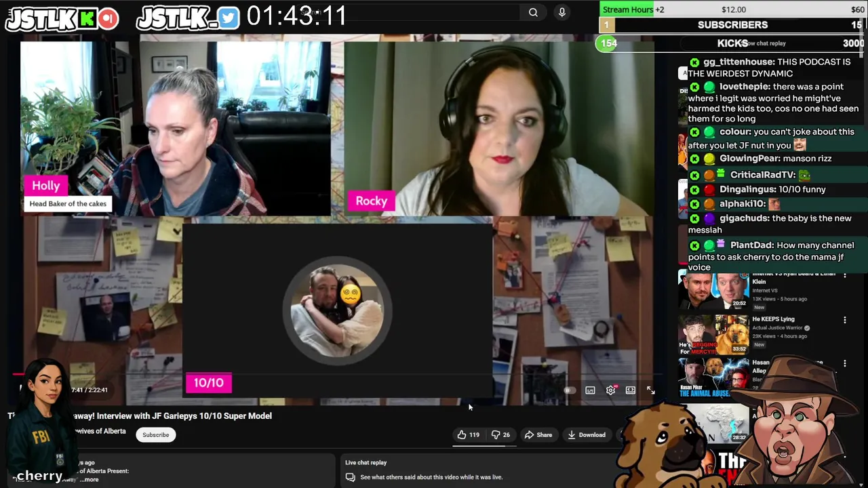Image resolution: width=868 pixels, height=488 pixels.
Task: Turn on subtitles/closed captions
Action: coord(590,390)
